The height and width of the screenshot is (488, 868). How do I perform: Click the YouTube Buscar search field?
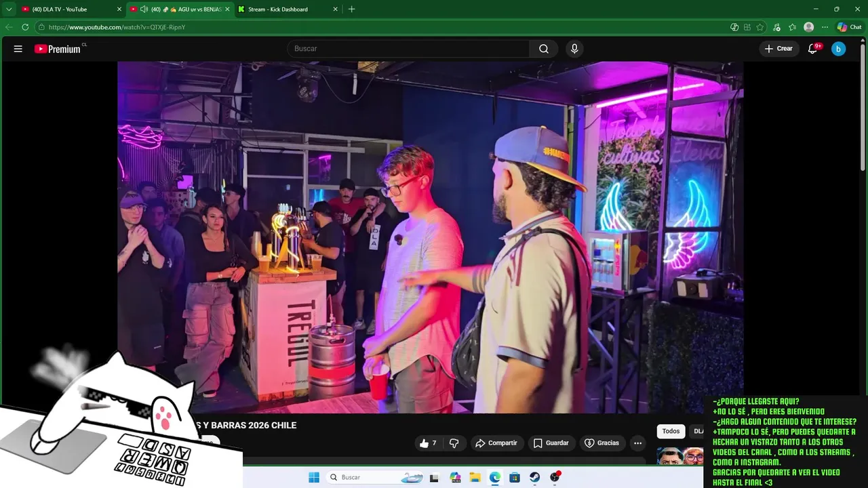tap(408, 49)
